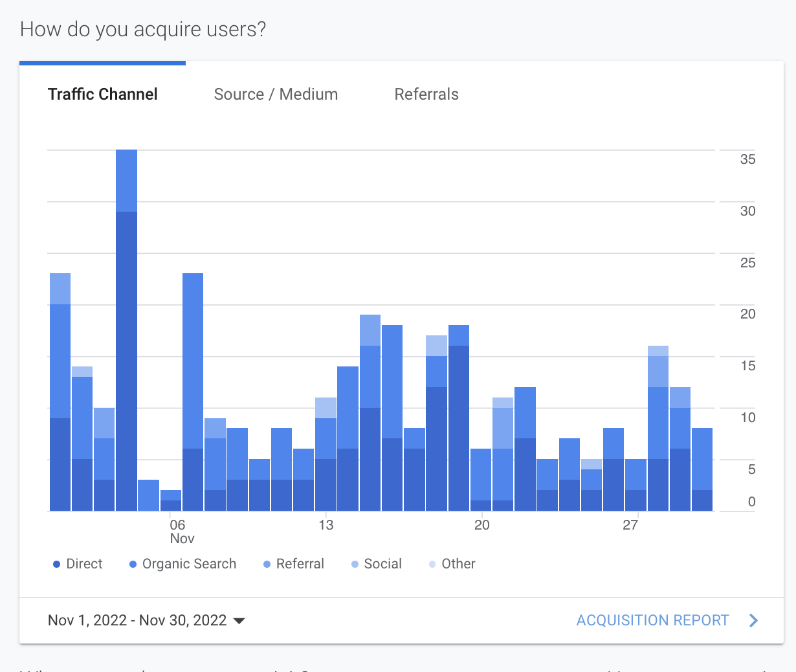
Task: Open the Nov 1 - Nov 30, 2022 date selector
Action: pyautogui.click(x=137, y=620)
